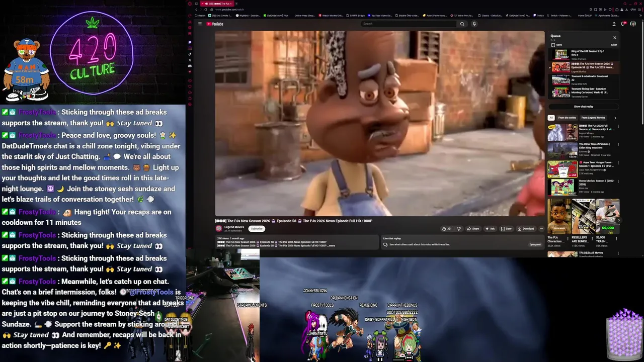Click Show chat replay button
This screenshot has height=362, width=644.
point(583,107)
